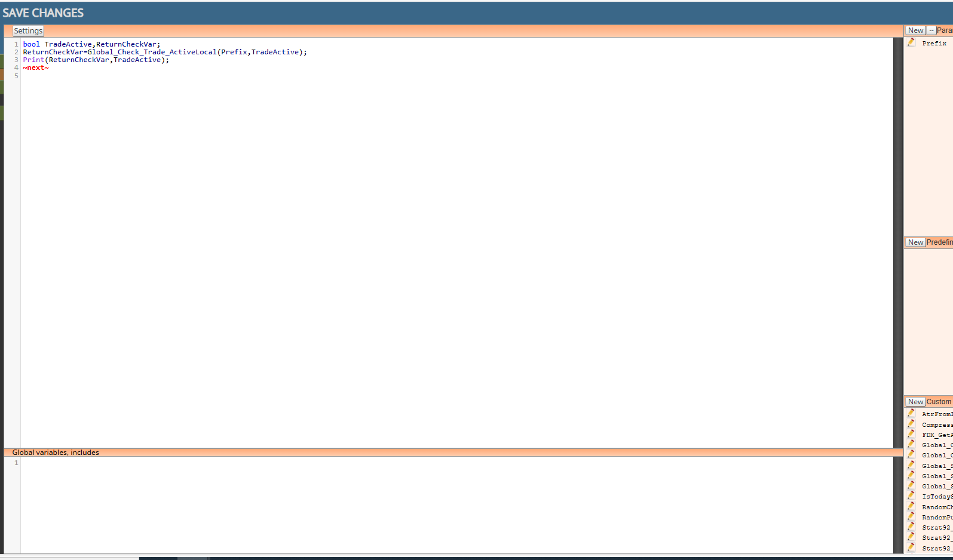
Task: Select the RandomPu custom function name
Action: pyautogui.click(x=937, y=518)
